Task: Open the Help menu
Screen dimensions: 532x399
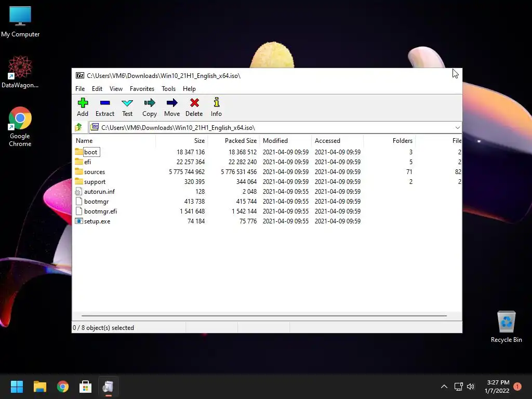Action: (x=189, y=88)
